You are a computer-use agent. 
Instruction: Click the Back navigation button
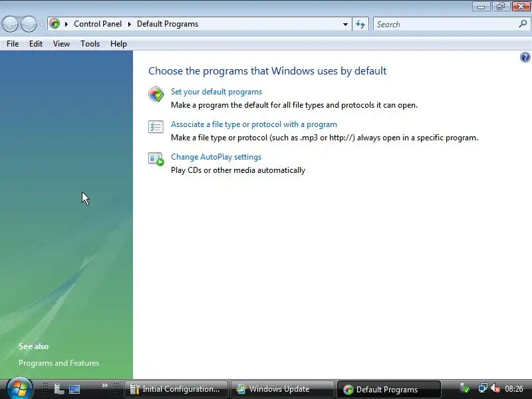coord(10,24)
